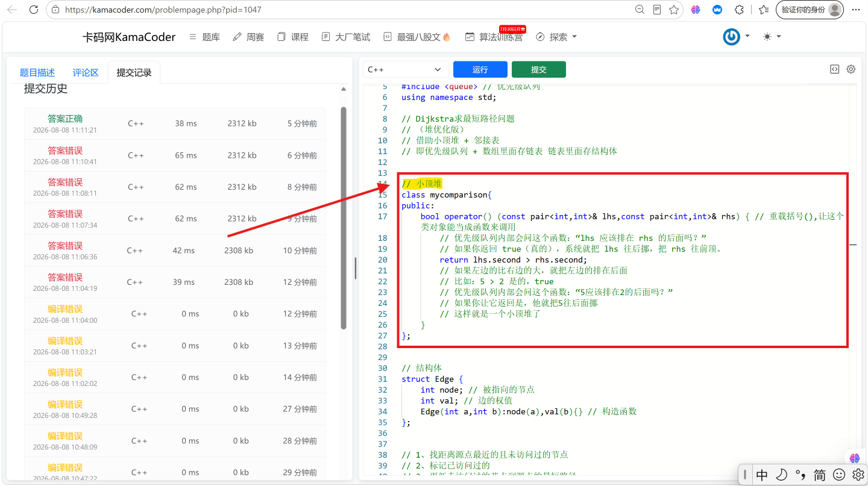Open the C++ language dropdown

[406, 69]
